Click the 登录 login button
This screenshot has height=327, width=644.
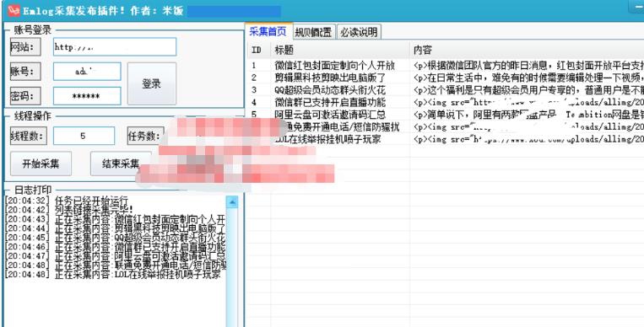tap(152, 83)
